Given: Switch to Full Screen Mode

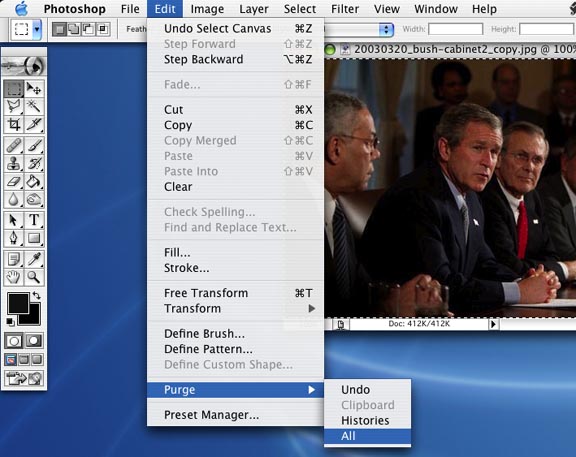Looking at the screenshot, I should [37, 359].
